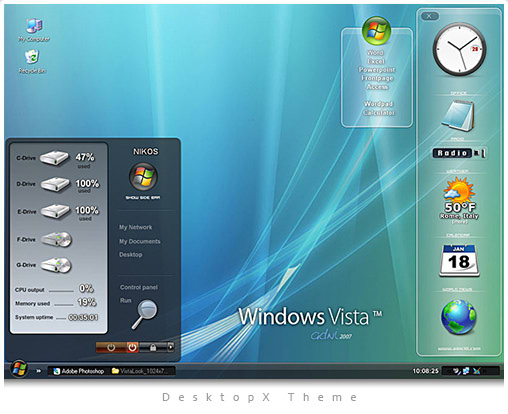The image size is (508, 414).
Task: Click the Radio widget in the sidebar
Action: (x=452, y=153)
